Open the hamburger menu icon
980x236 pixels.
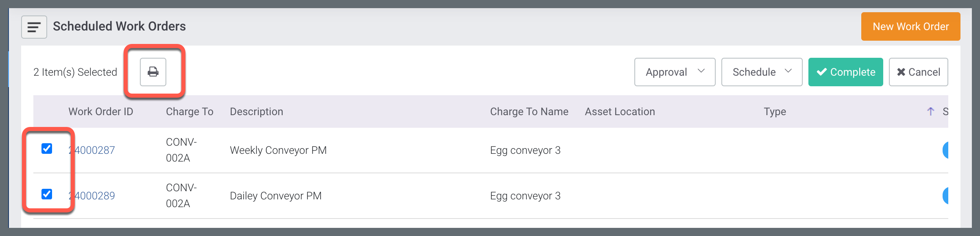point(34,27)
